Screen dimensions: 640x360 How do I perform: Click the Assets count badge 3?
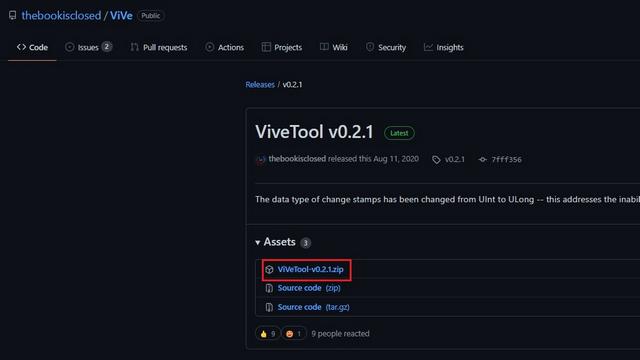point(305,243)
